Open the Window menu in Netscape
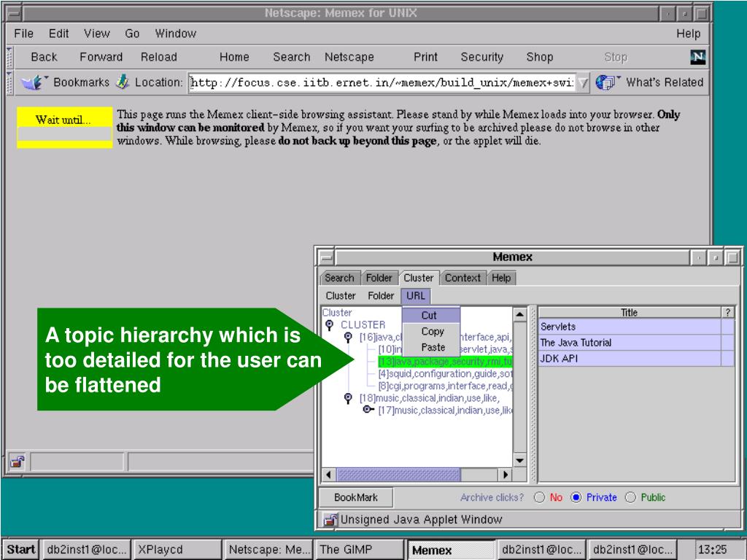The width and height of the screenshot is (747, 560). click(175, 34)
